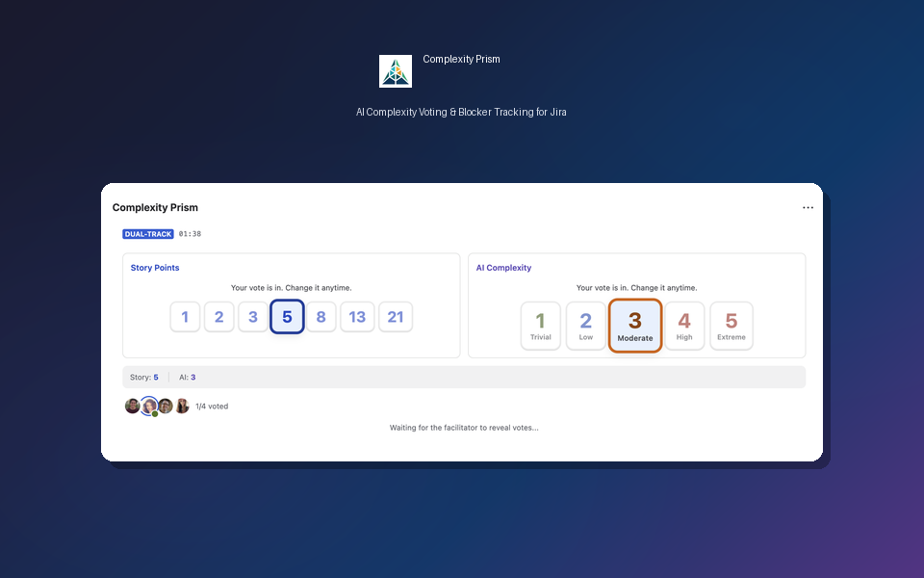Choose AI complexity 4 High

684,327
